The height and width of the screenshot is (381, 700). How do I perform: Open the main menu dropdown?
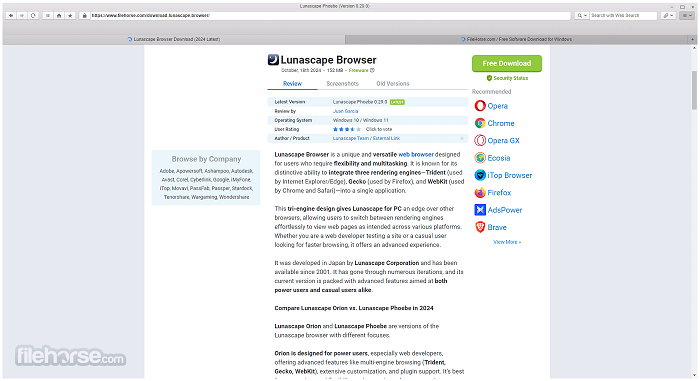(687, 15)
